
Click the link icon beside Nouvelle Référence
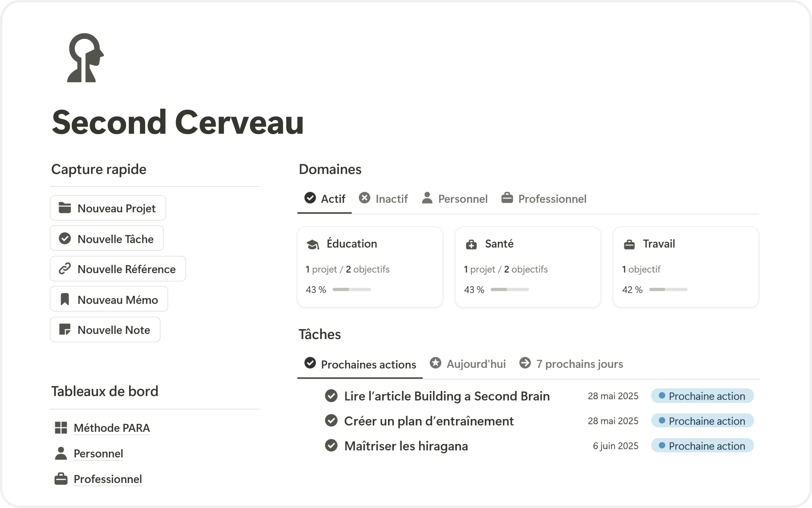pyautogui.click(x=65, y=269)
